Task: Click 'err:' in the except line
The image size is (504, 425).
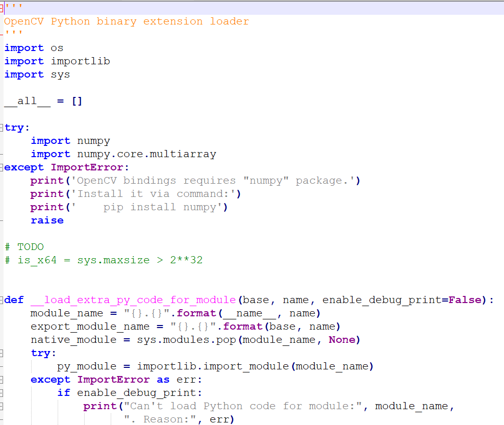Action: (x=189, y=380)
